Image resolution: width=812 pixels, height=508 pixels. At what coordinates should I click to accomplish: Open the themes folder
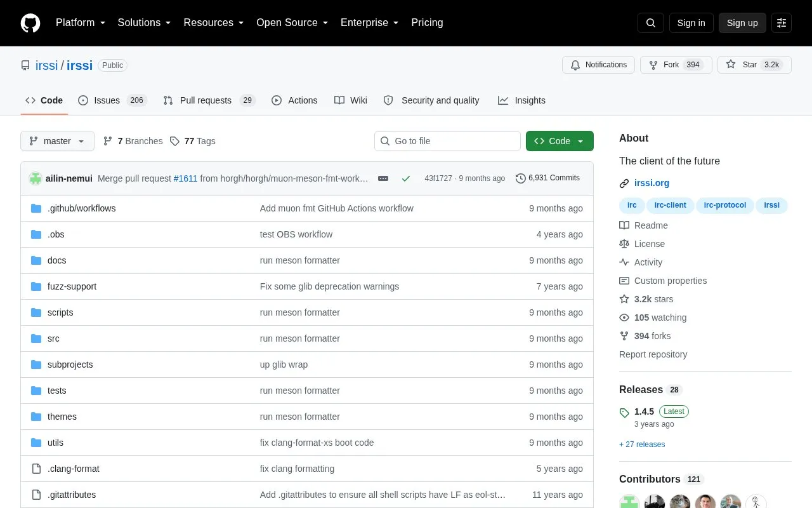(x=62, y=417)
